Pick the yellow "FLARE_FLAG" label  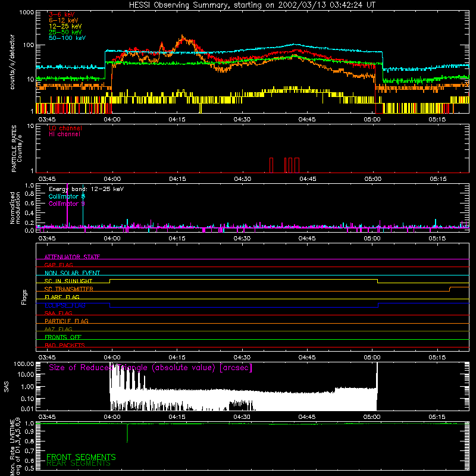(62, 297)
